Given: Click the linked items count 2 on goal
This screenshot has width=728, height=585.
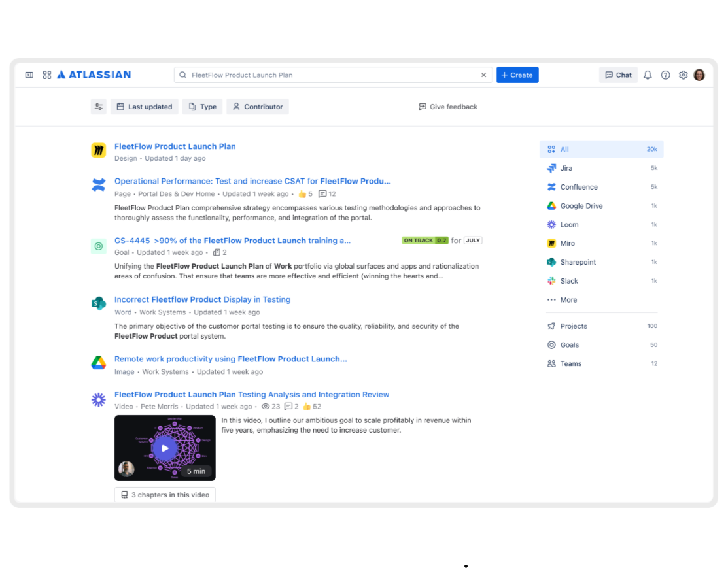Looking at the screenshot, I should click(x=220, y=252).
